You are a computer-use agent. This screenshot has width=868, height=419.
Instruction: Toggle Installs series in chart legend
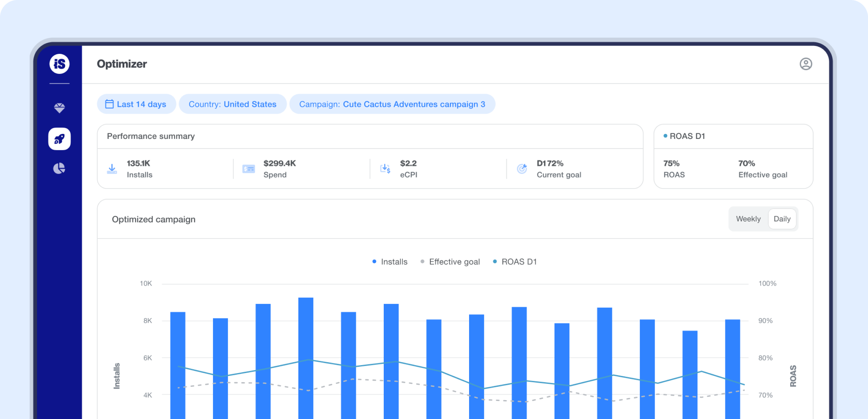(390, 262)
